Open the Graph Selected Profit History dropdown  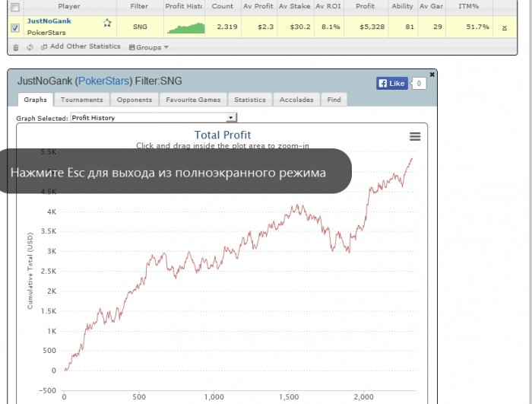(x=154, y=118)
